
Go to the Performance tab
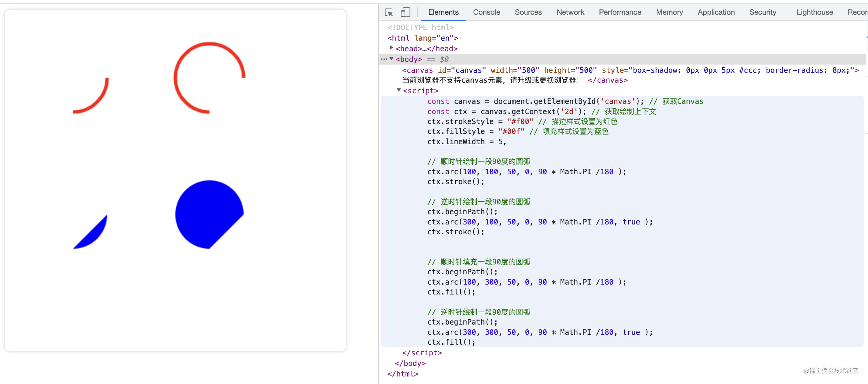pos(620,12)
